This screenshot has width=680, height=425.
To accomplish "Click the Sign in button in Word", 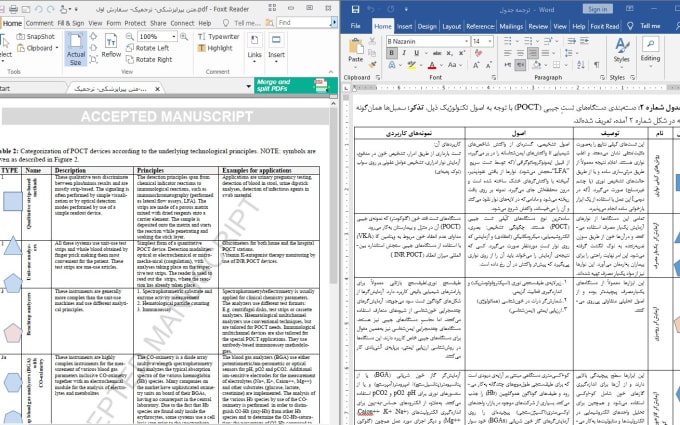I will coord(598,9).
